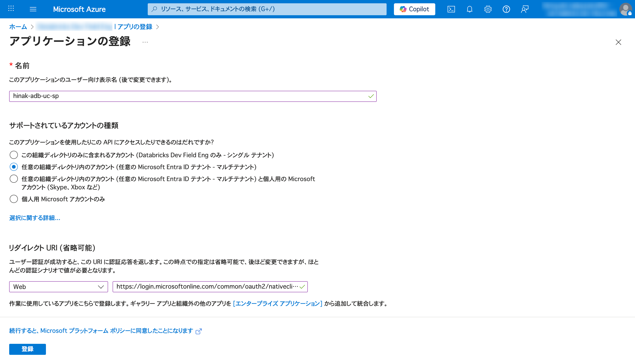This screenshot has width=635, height=364.
Task: Click the feedback person icon
Action: click(x=525, y=9)
